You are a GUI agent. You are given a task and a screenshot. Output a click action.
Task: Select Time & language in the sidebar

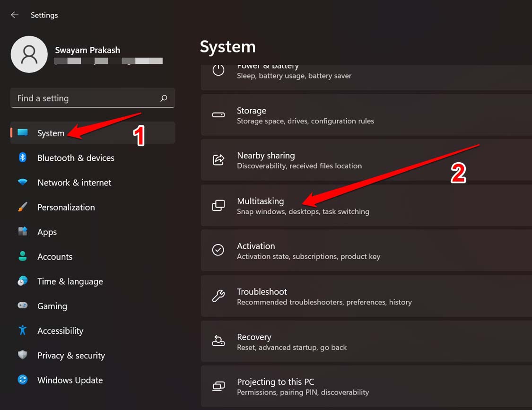[70, 281]
